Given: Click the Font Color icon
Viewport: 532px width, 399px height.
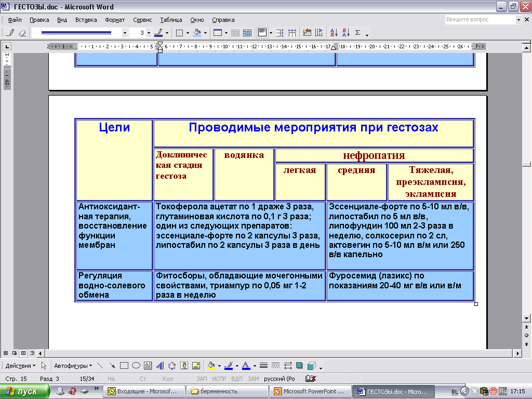Looking at the screenshot, I should point(246,366).
